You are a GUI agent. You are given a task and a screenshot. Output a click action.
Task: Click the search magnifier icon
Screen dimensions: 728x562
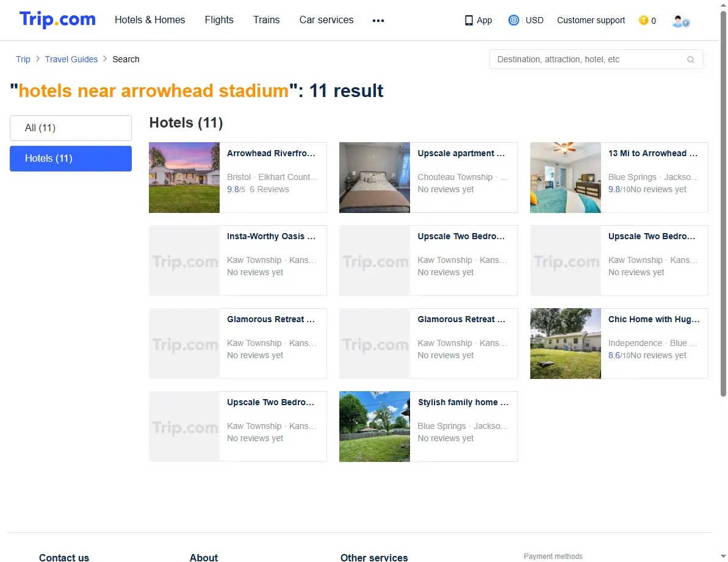coord(691,59)
